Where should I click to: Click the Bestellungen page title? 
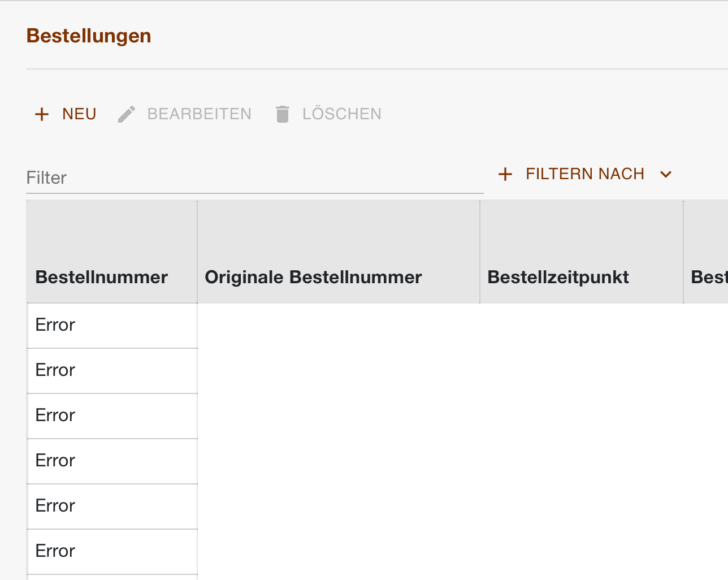click(x=88, y=35)
